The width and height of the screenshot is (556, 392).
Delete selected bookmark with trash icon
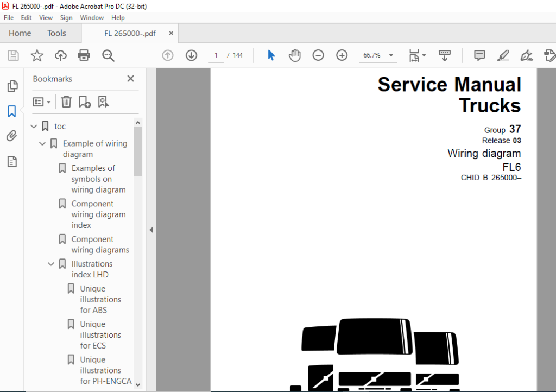(x=66, y=102)
